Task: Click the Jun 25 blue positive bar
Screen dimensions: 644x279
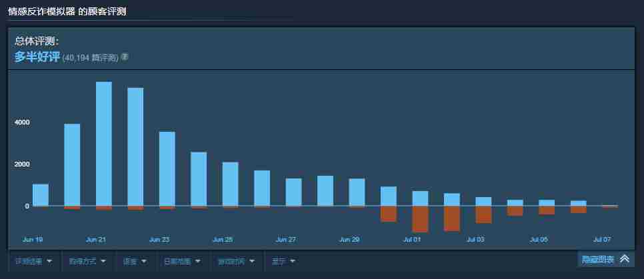Action: pos(230,184)
